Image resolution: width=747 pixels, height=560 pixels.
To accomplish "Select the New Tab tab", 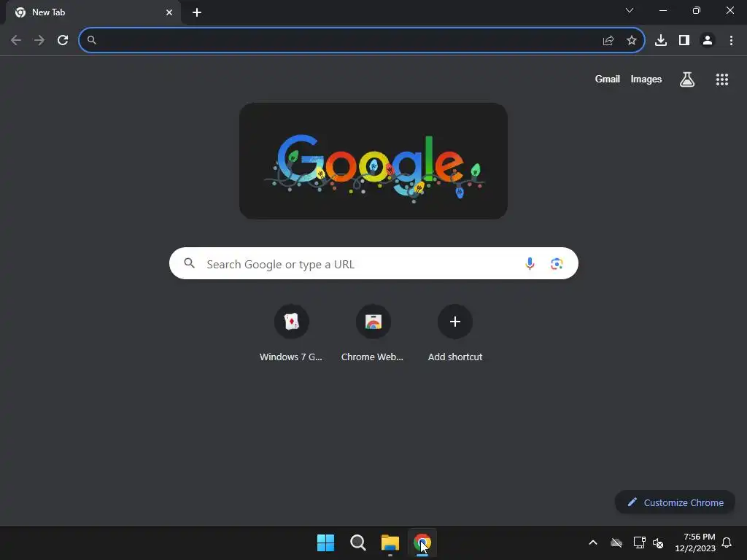I will pyautogui.click(x=93, y=12).
